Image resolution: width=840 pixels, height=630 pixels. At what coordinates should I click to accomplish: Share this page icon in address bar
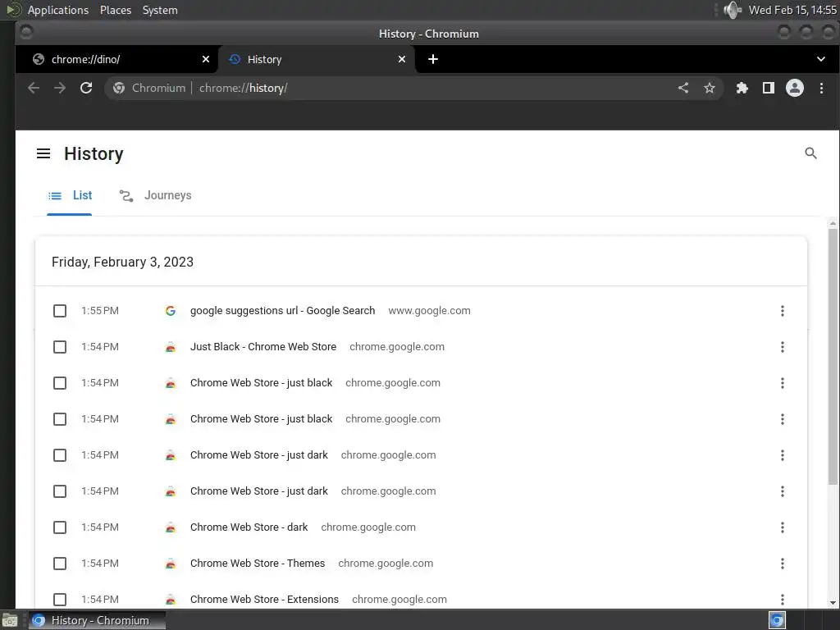(x=683, y=88)
